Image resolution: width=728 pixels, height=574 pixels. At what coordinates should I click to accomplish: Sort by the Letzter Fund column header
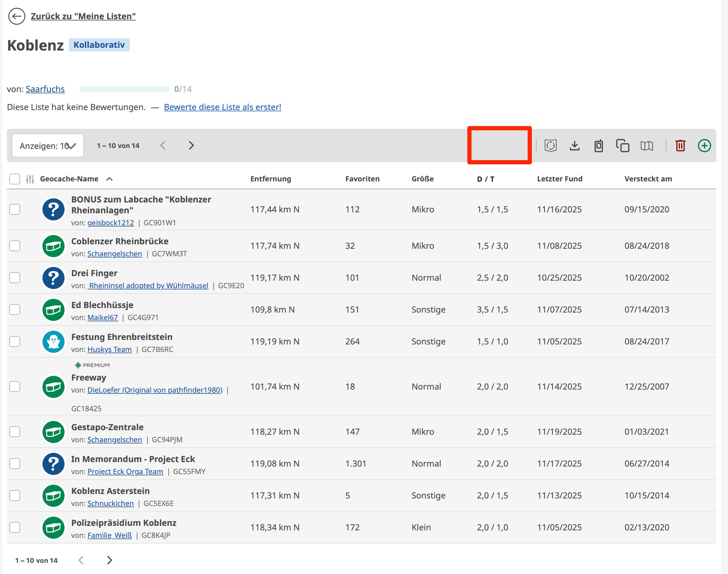coord(559,179)
